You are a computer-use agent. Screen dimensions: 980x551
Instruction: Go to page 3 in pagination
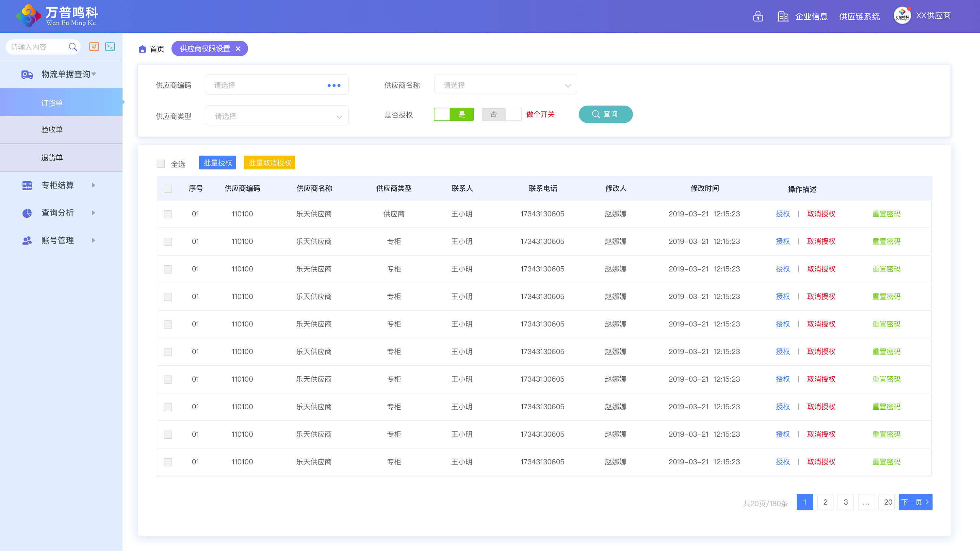tap(845, 502)
